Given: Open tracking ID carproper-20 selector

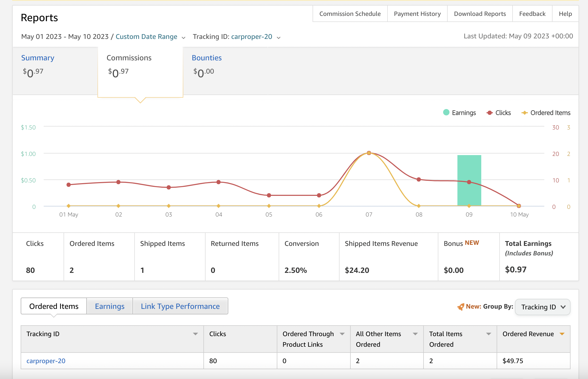Looking at the screenshot, I should (252, 37).
